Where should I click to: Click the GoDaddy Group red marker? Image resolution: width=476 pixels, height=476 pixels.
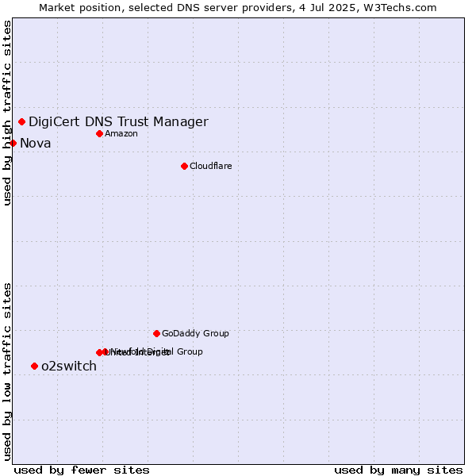156,334
